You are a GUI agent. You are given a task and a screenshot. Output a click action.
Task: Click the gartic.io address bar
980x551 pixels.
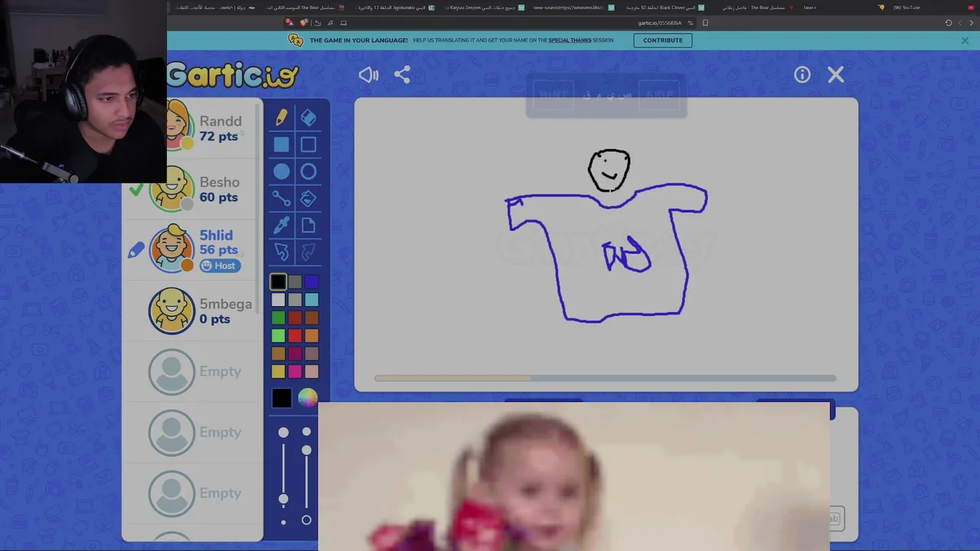[x=660, y=23]
